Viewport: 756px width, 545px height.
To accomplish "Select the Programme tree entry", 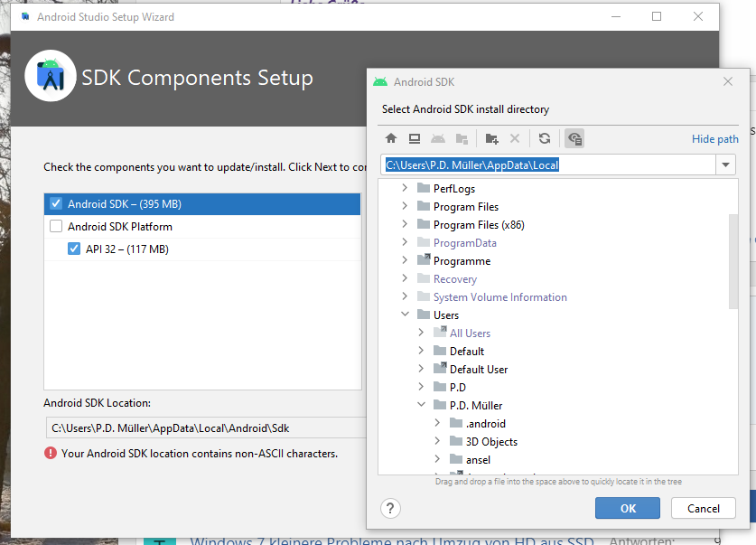I will pyautogui.click(x=462, y=261).
